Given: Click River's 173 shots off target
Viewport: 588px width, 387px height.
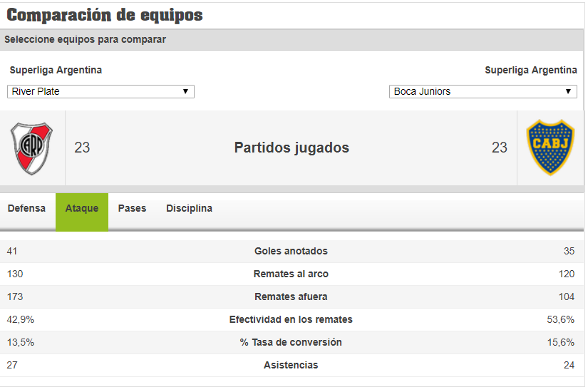Looking at the screenshot, I should click(15, 297).
